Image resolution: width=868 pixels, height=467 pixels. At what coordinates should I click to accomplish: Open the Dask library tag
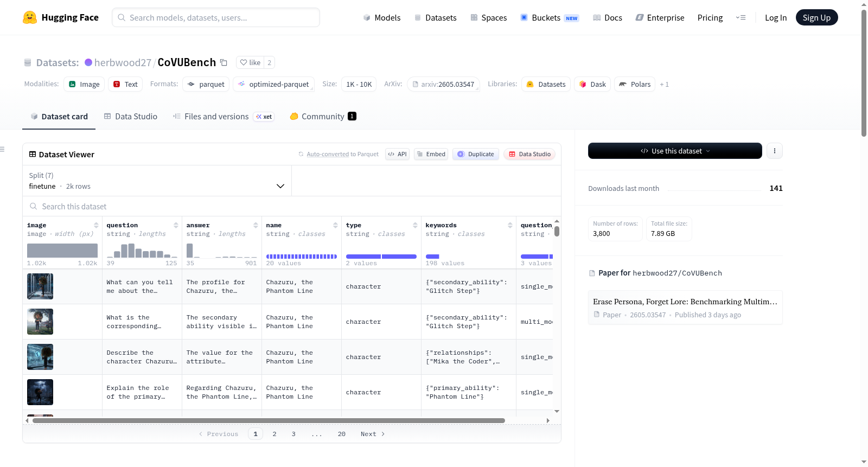coord(592,84)
